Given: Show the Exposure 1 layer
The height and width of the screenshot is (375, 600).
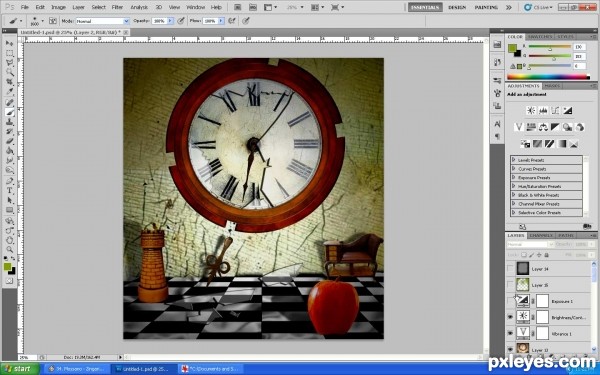Looking at the screenshot, I should pos(510,301).
